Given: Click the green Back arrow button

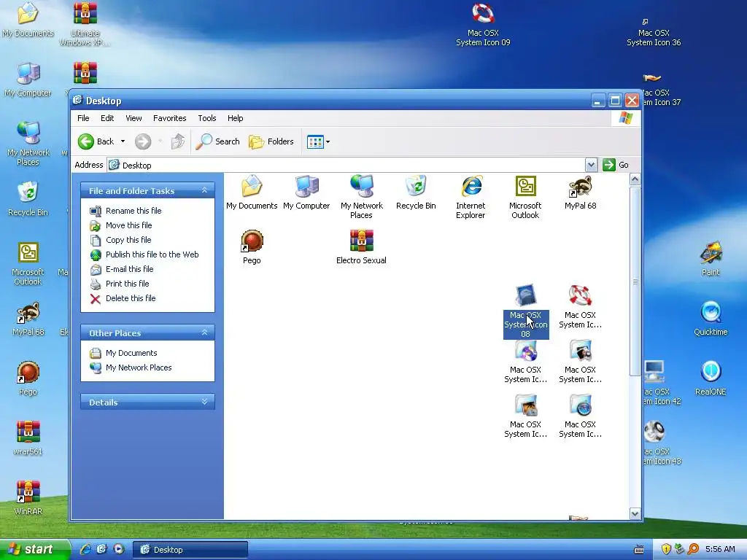Looking at the screenshot, I should point(86,141).
